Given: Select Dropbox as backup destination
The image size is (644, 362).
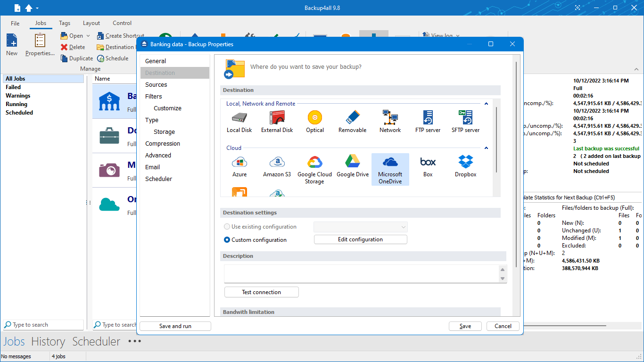Looking at the screenshot, I should [x=466, y=166].
